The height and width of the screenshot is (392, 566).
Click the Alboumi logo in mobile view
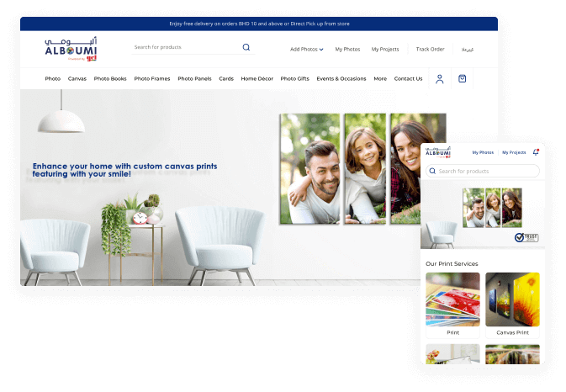tap(438, 152)
